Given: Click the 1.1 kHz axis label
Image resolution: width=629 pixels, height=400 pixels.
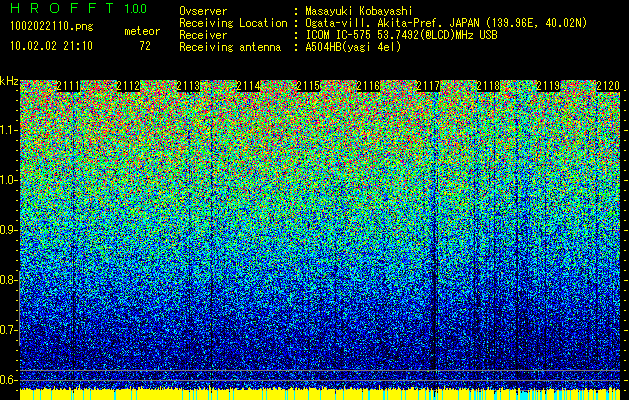Looking at the screenshot, I should coord(9,130).
